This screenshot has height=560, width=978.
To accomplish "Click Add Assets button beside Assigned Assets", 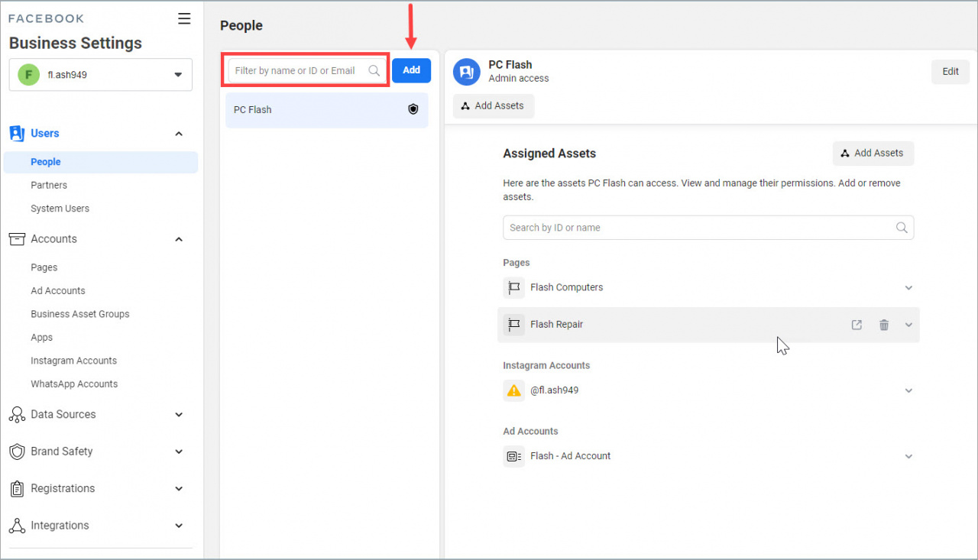I will (873, 154).
